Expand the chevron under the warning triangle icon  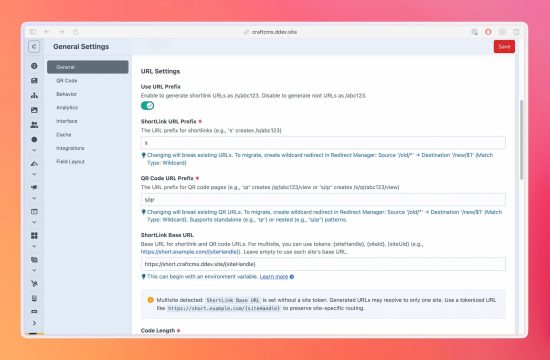[x=34, y=174]
